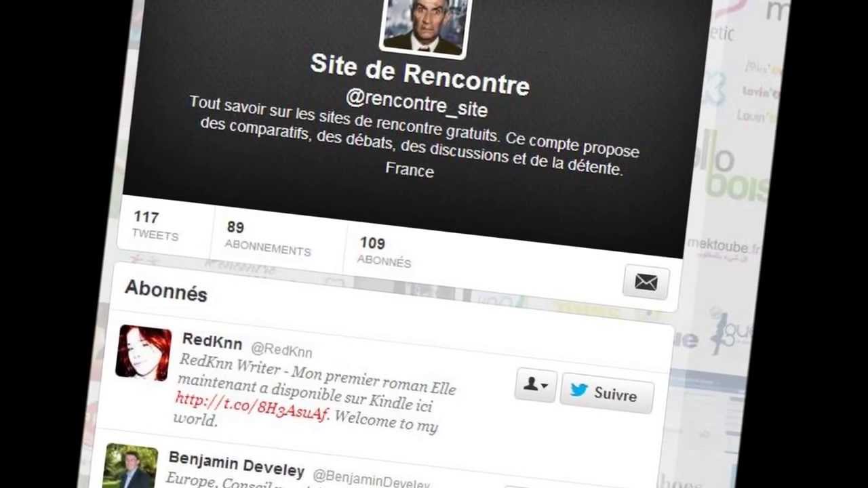
Task: Click the @BenjaminDeveley handle
Action: pos(371,479)
